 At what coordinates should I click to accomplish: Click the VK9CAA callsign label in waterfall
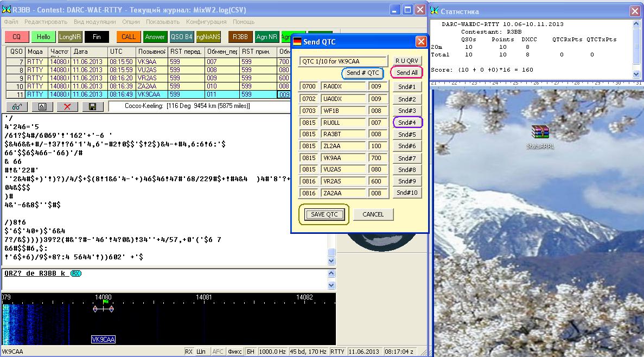click(x=103, y=340)
